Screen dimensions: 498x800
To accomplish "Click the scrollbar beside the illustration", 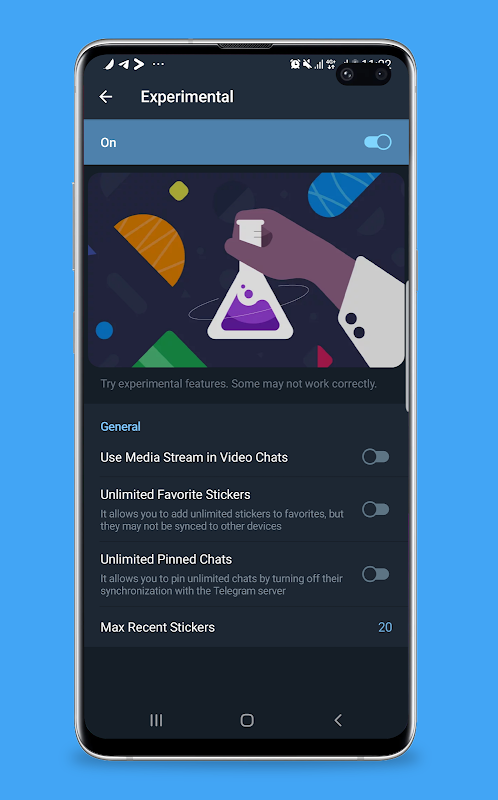I will click(407, 345).
